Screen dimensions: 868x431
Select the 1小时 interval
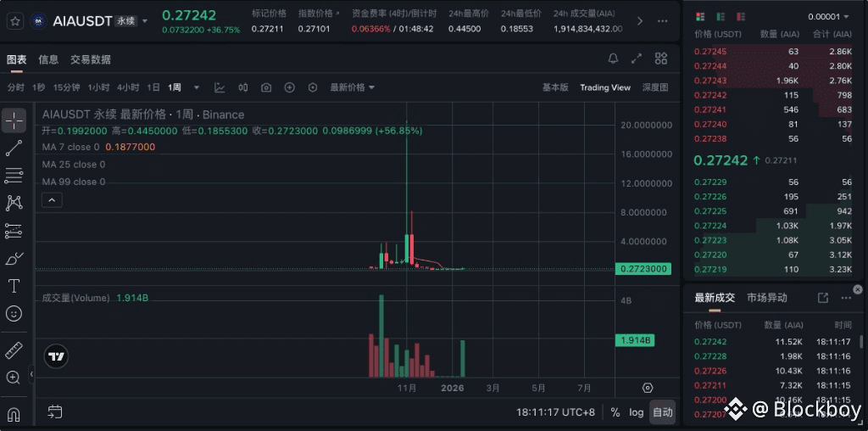(x=98, y=87)
